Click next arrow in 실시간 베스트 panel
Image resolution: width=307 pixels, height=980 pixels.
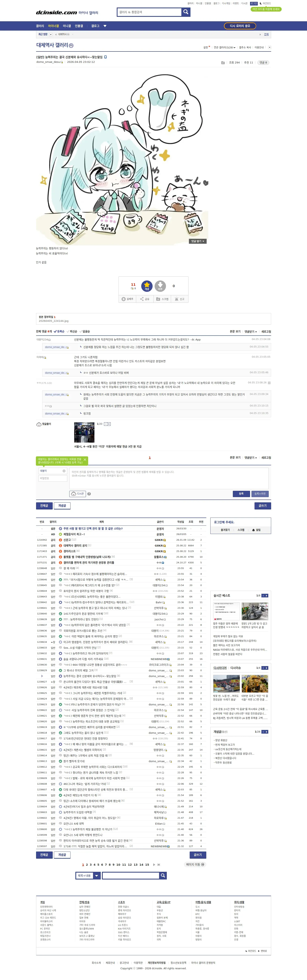click(267, 595)
